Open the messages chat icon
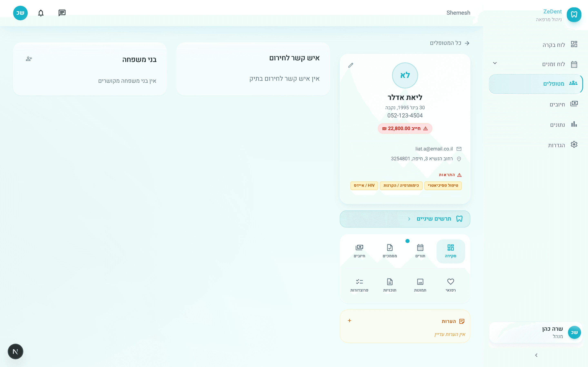588x367 pixels. (62, 13)
